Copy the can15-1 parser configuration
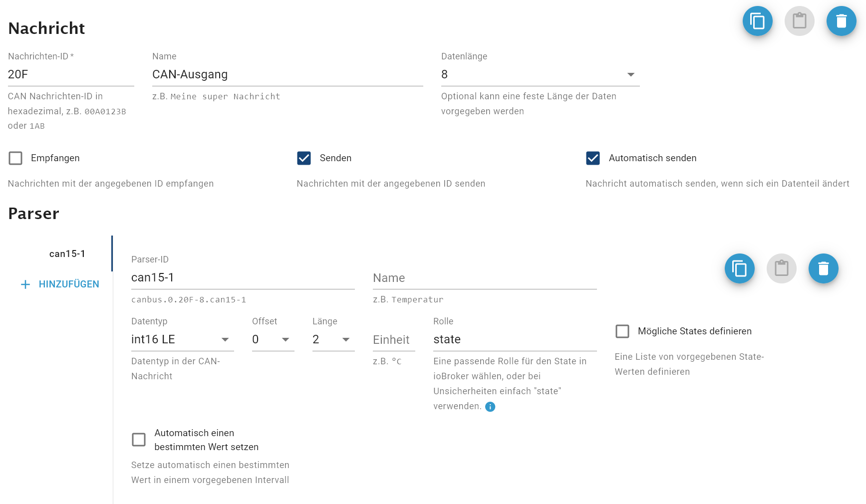 pyautogui.click(x=739, y=268)
